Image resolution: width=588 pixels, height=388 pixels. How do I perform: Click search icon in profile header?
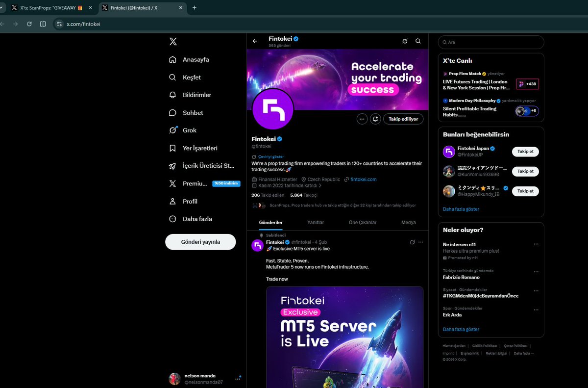(x=418, y=41)
